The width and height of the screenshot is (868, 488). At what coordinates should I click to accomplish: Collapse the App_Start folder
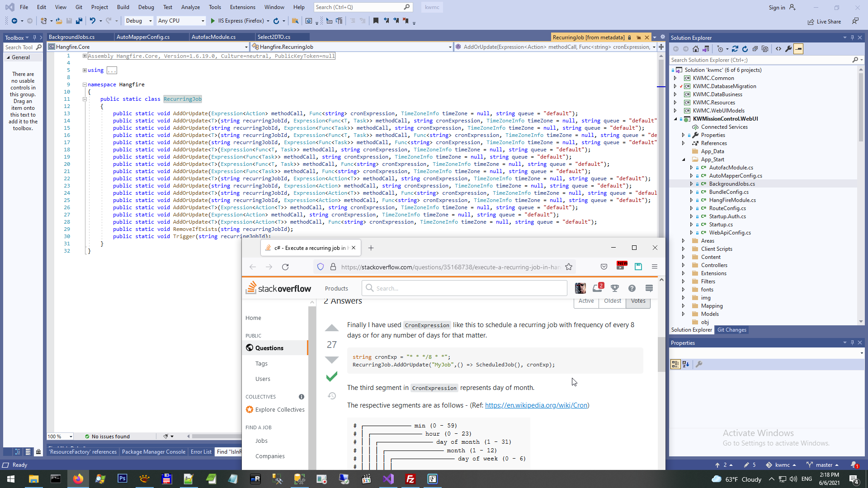[x=684, y=160]
